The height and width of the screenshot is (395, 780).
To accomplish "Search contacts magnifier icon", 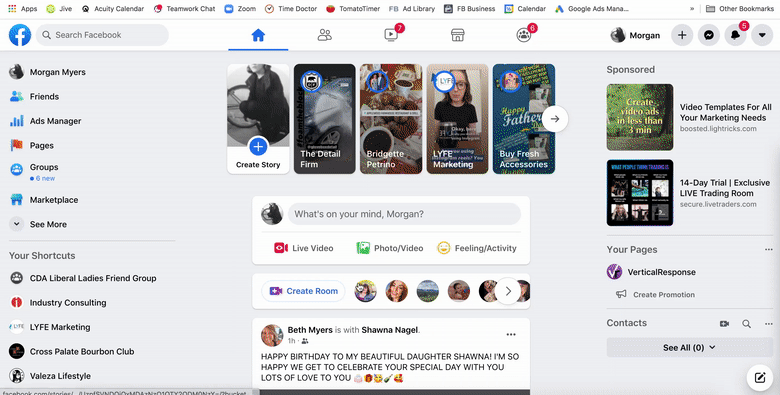I will [747, 324].
